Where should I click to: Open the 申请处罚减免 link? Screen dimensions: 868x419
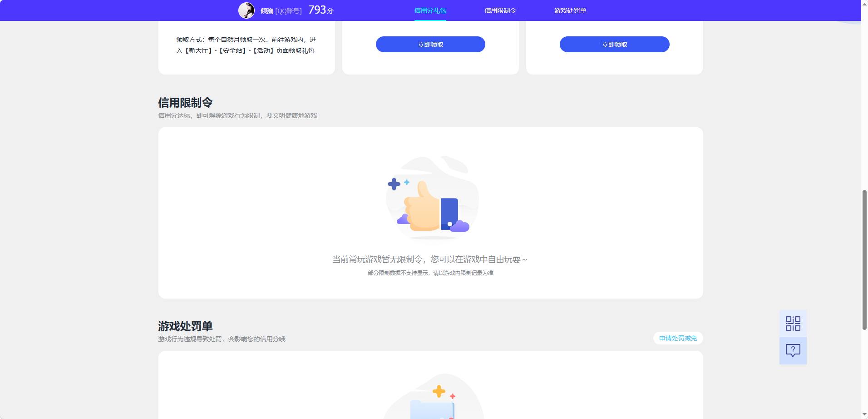point(678,338)
